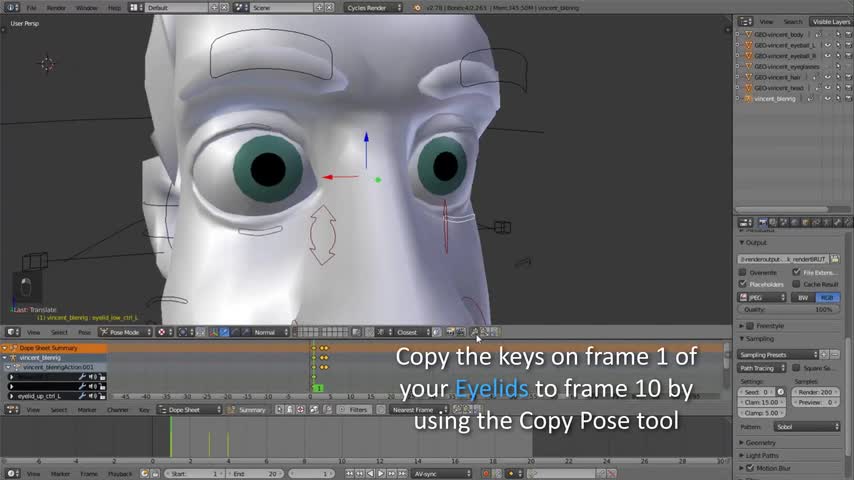Open the File menu in top bar

point(31,8)
